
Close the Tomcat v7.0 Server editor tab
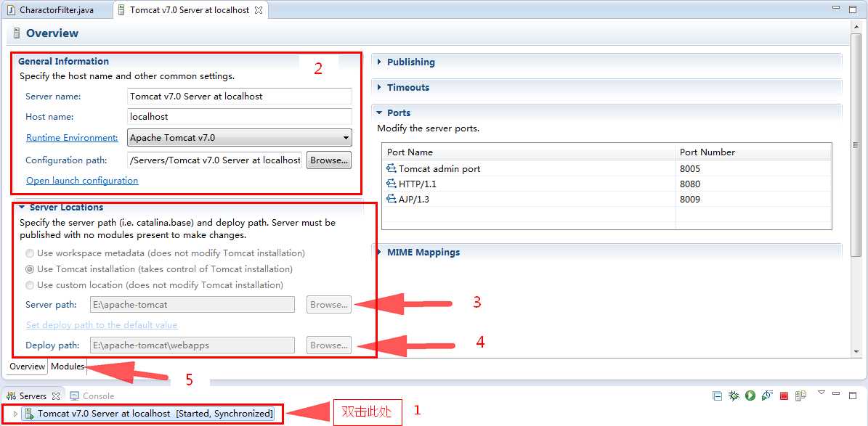258,10
